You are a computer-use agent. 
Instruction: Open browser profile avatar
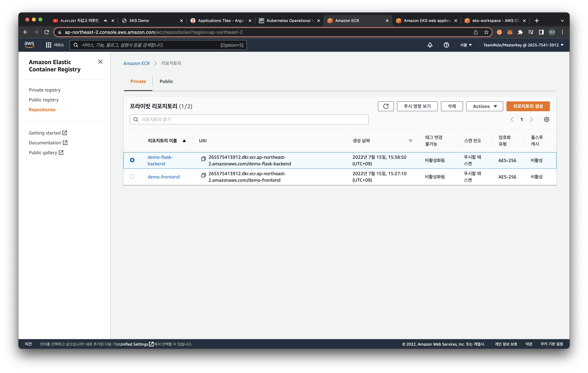(x=552, y=32)
